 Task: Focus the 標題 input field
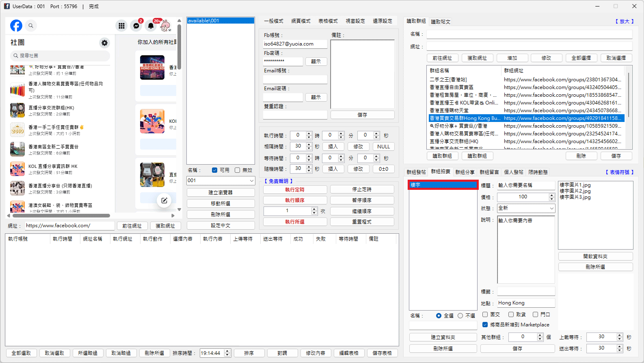pos(526,185)
